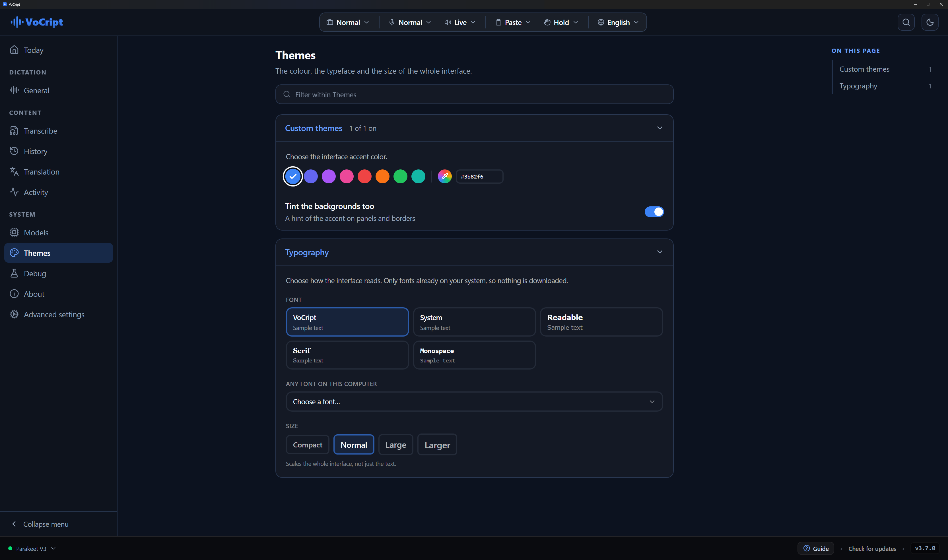Screen dimensions: 948x560
Task: Open the custom color eyedropper picker
Action: point(444,176)
